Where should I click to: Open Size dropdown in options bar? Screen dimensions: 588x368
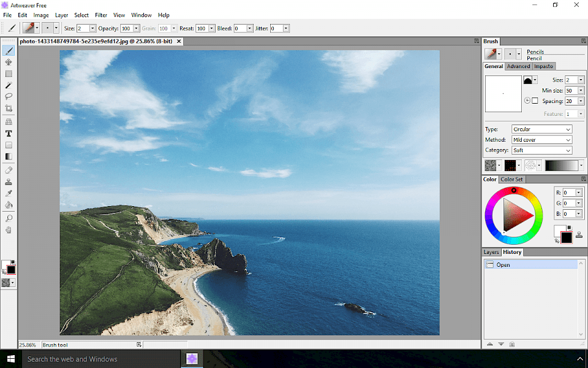[x=92, y=28]
